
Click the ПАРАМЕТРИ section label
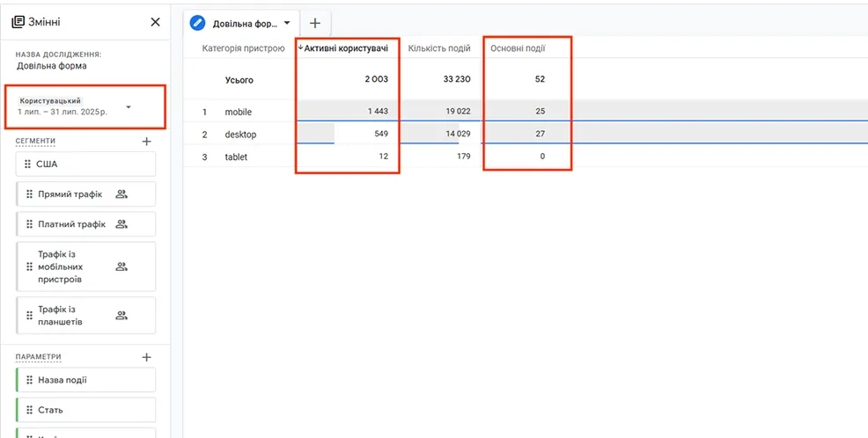[38, 357]
